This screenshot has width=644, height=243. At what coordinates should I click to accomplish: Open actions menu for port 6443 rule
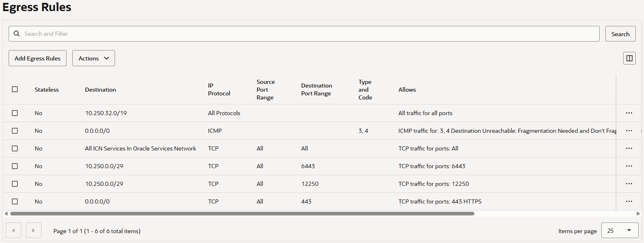(x=629, y=166)
